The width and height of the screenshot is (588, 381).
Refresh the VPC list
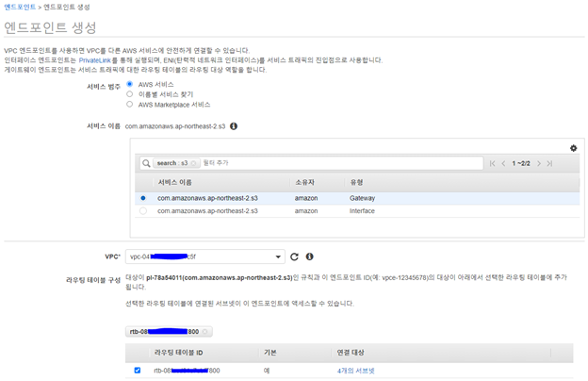(x=294, y=256)
